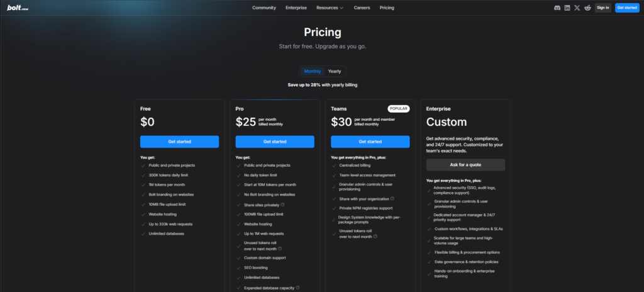Viewport: 644px width, 292px height.
Task: Click Ask for a quote button
Action: click(465, 165)
